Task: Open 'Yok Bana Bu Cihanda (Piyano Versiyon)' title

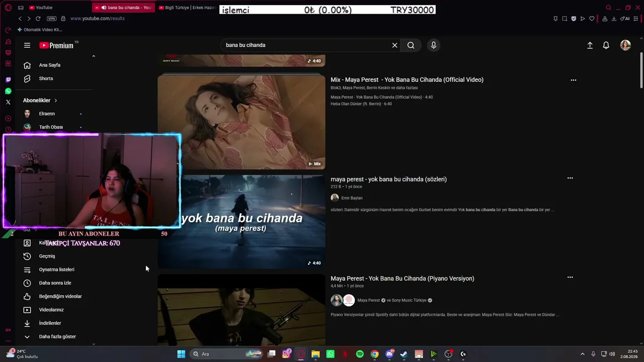Action: click(403, 279)
